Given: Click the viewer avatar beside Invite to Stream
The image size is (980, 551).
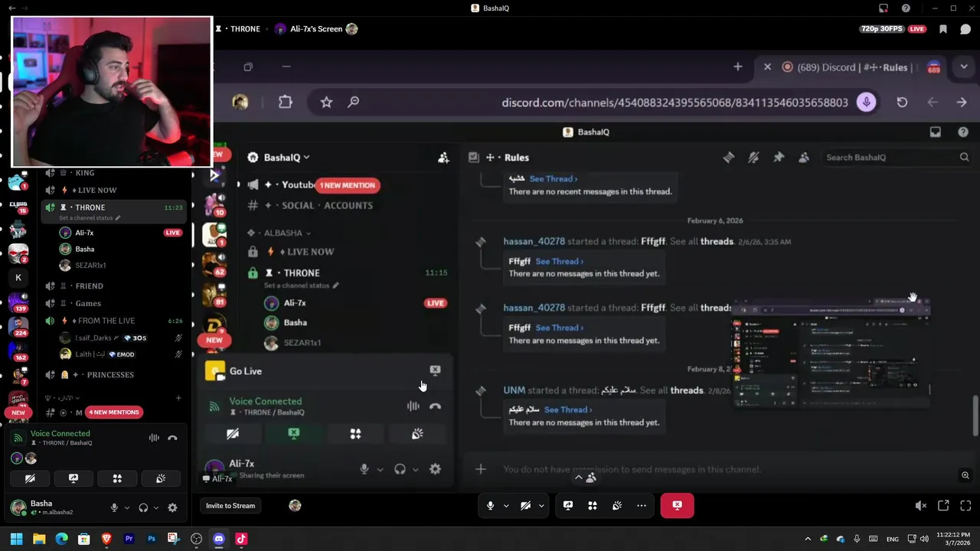Looking at the screenshot, I should point(295,505).
